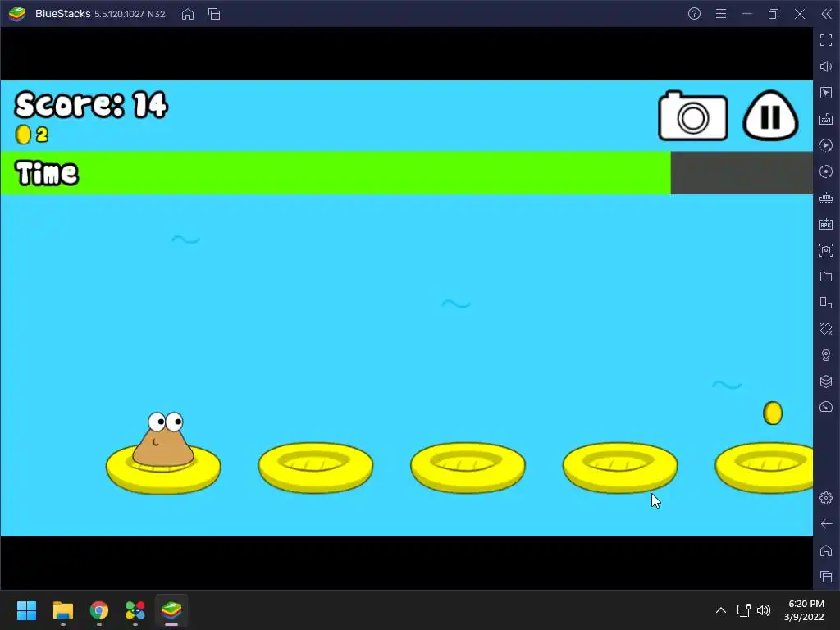Open the sync operations circular icon

coord(826,171)
